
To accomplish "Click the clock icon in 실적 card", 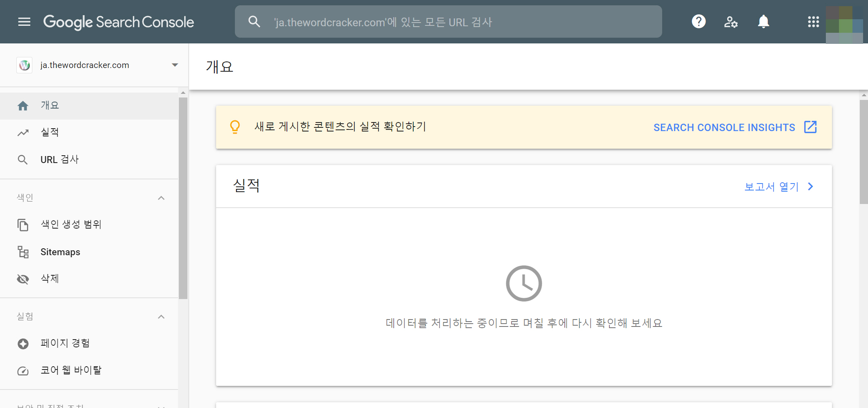I will [524, 283].
